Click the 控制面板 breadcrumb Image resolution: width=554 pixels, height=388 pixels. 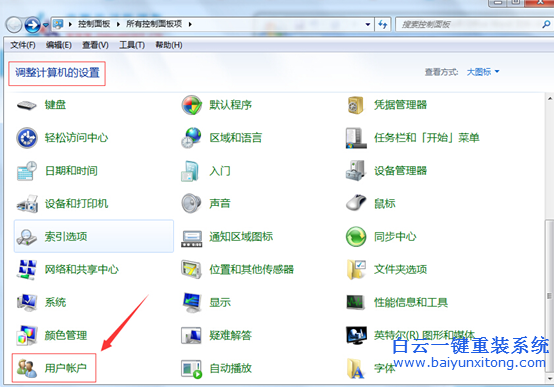click(x=94, y=24)
